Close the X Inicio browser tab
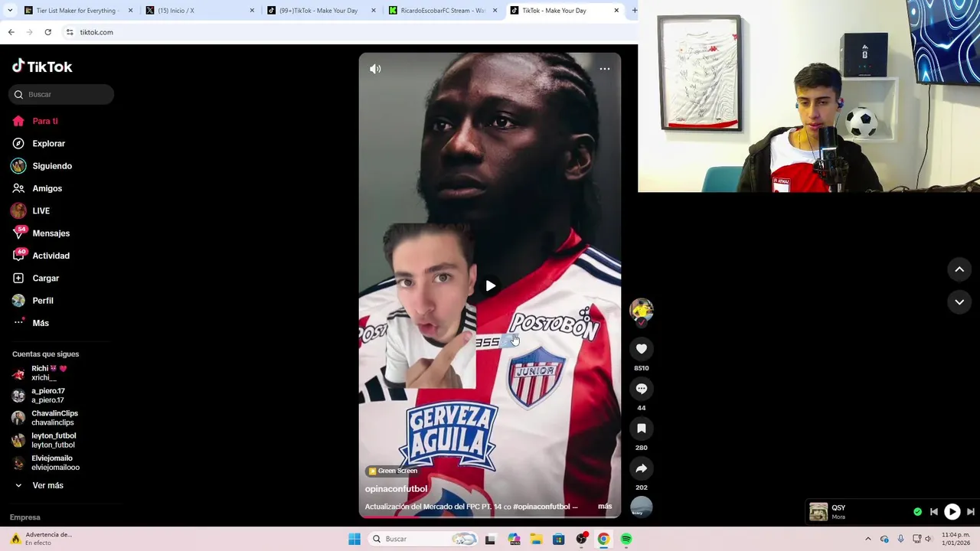Image resolution: width=980 pixels, height=551 pixels. 252,11
